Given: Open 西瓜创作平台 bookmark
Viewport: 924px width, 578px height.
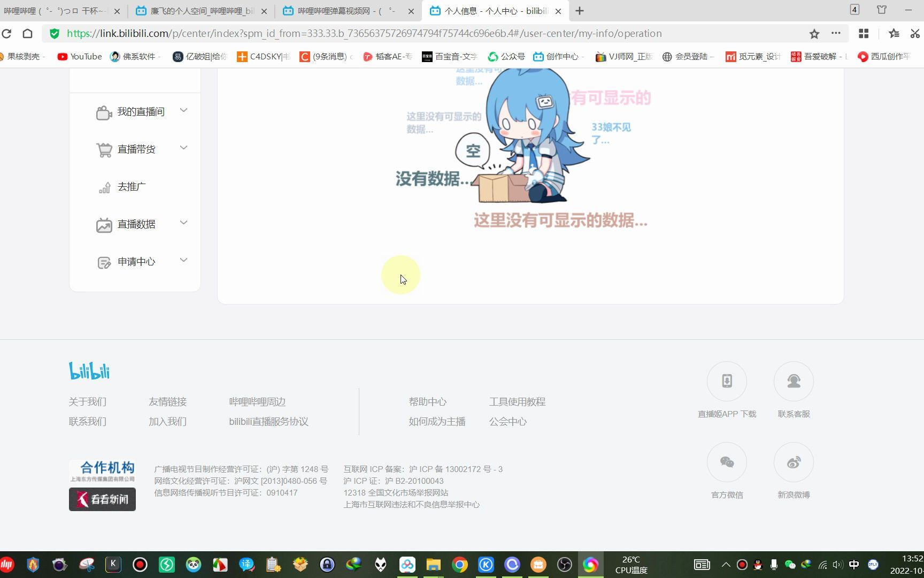Looking at the screenshot, I should [883, 56].
